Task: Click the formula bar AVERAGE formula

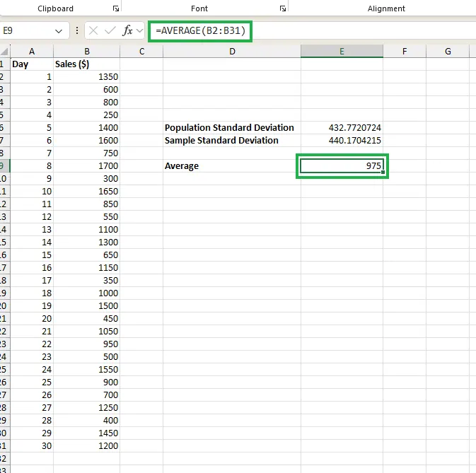Action: (x=200, y=30)
